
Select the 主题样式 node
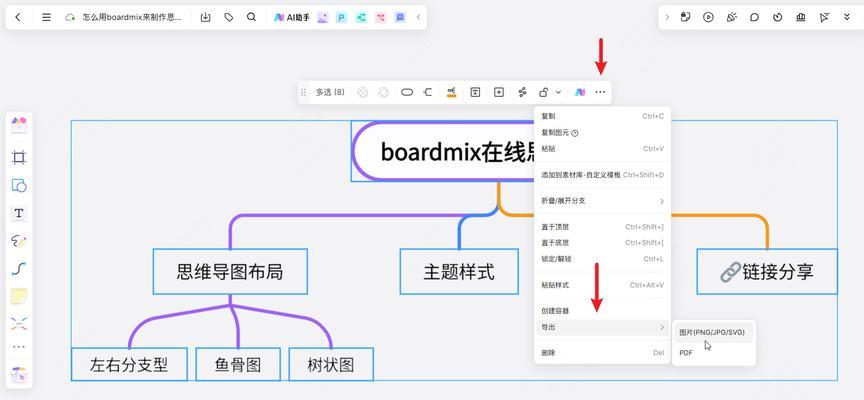click(458, 271)
